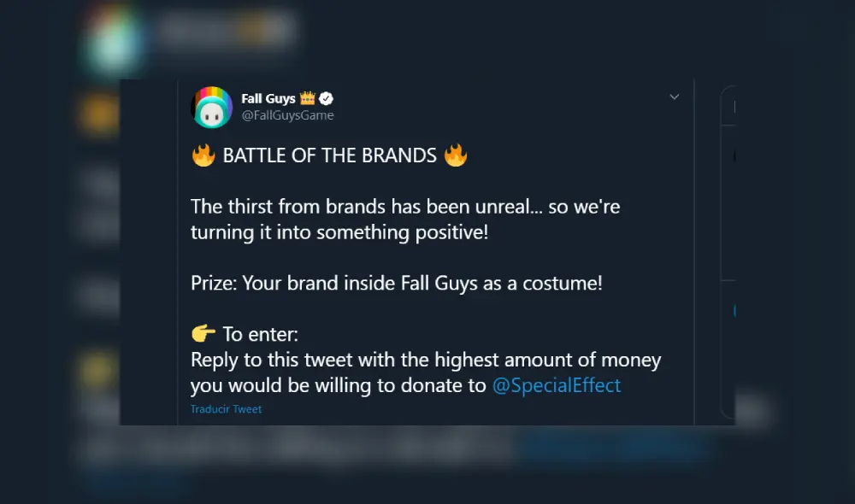This screenshot has width=855, height=504.
Task: Click the Fall Guys rainbow profile avatar
Action: click(x=212, y=107)
